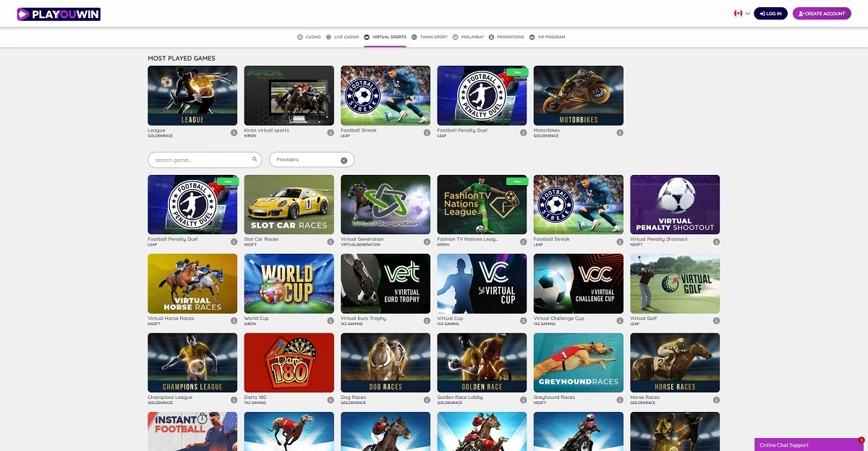The height and width of the screenshot is (451, 868).
Task: Launch Virtual Horse Races thumbnail
Action: 192,283
